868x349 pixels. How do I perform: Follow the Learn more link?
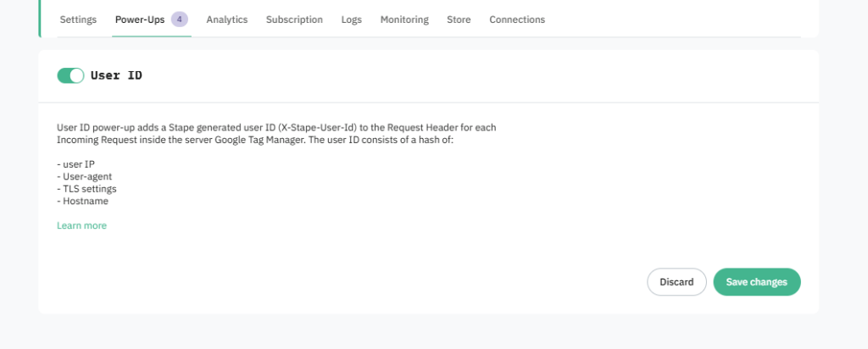click(x=81, y=225)
